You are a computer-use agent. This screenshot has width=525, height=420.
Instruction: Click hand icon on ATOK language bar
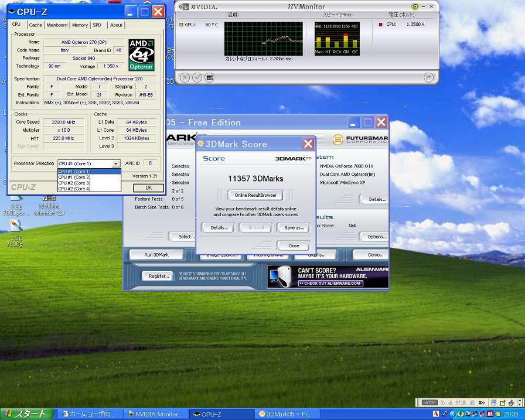point(512,402)
